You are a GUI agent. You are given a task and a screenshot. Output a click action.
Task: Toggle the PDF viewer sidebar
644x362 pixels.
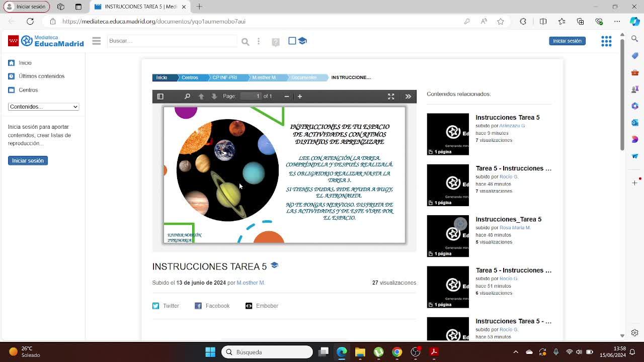(160, 97)
